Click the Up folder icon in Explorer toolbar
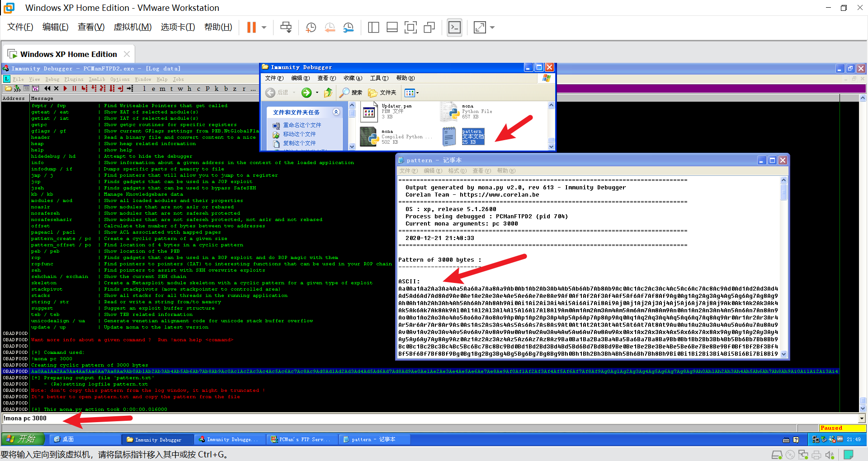The height and width of the screenshot is (461, 868). [x=328, y=93]
